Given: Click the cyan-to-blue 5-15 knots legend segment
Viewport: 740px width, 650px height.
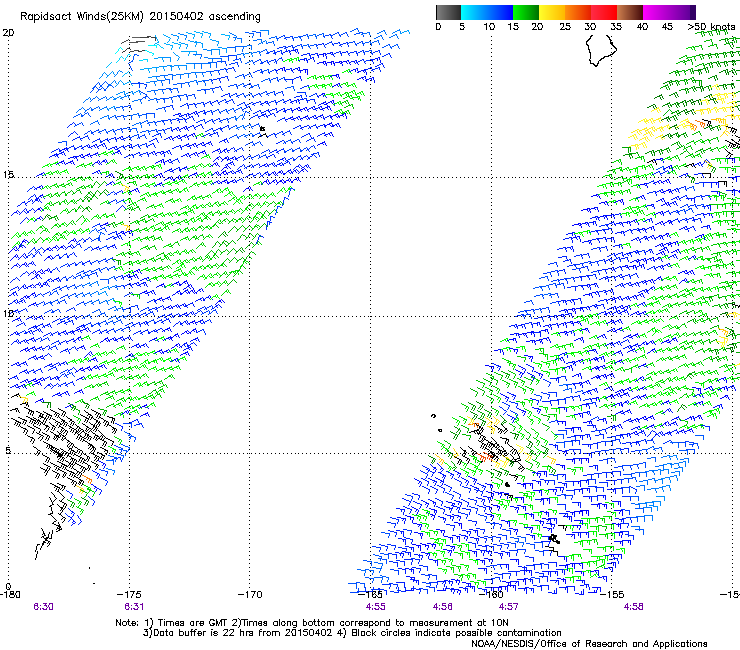Looking at the screenshot, I should (487, 12).
